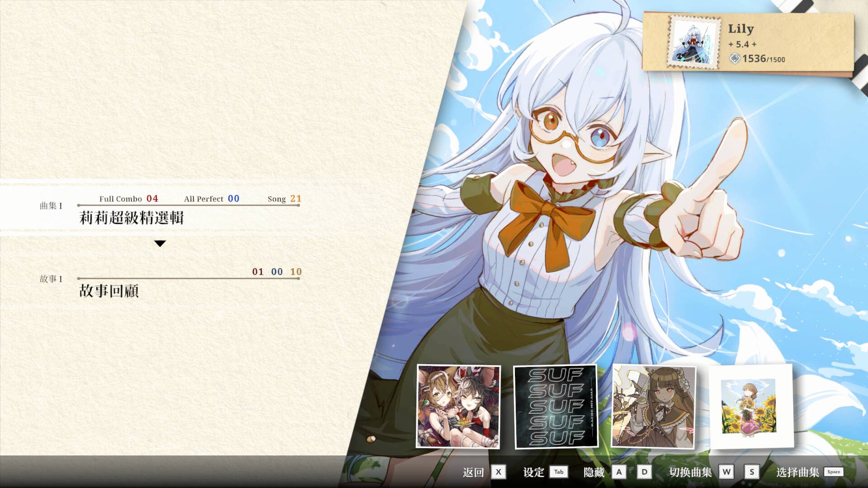Open Lily's player avatar stamp
868x488 pixels.
[694, 42]
